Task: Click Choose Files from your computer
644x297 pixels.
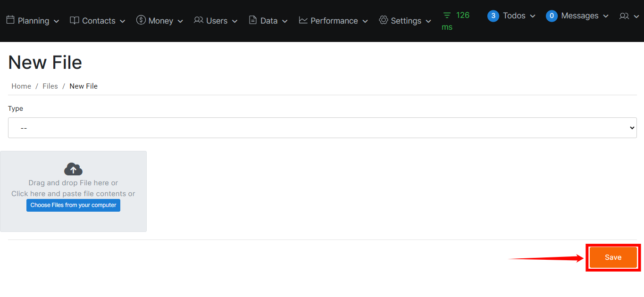Action: point(73,205)
